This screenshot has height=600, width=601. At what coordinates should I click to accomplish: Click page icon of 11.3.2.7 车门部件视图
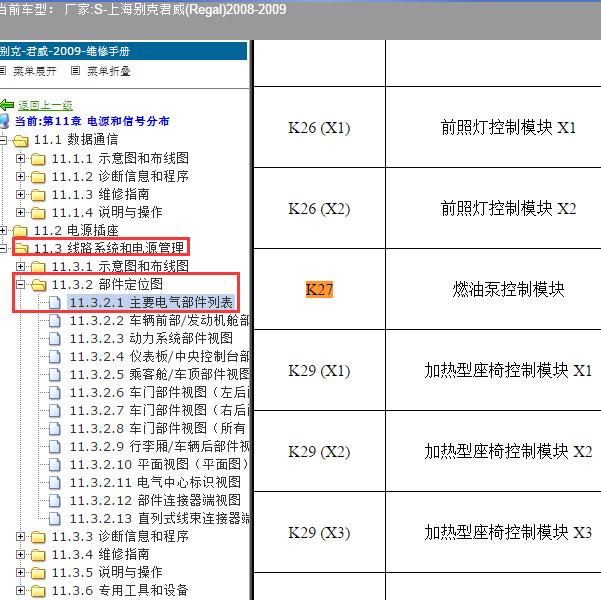(x=55, y=411)
